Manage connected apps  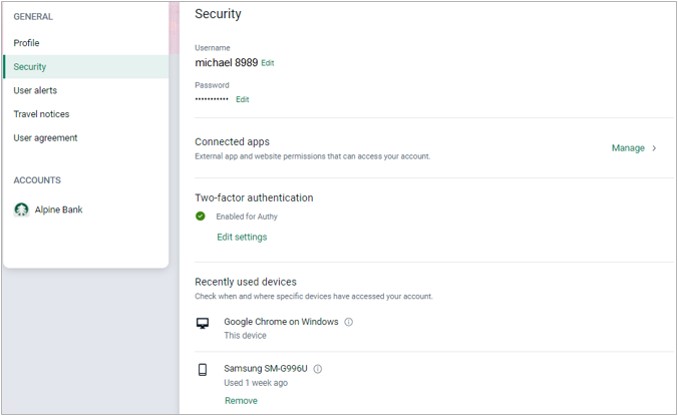pyautogui.click(x=628, y=148)
